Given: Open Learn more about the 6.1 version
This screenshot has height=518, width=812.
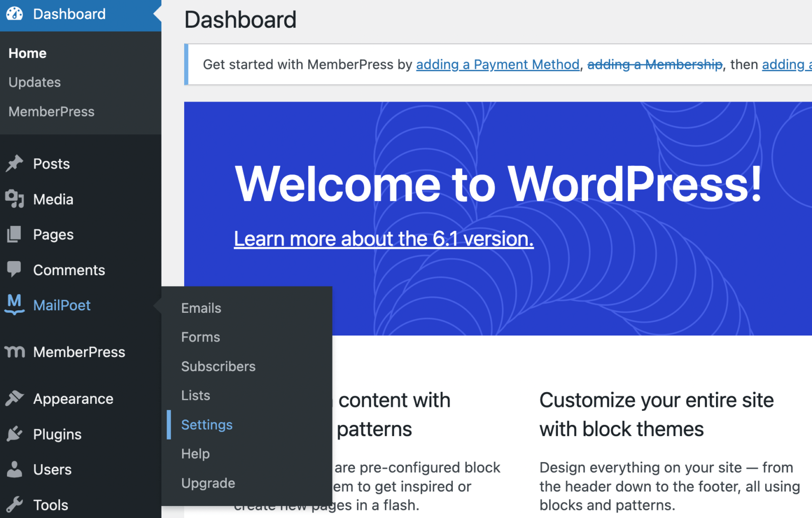Looking at the screenshot, I should tap(383, 238).
